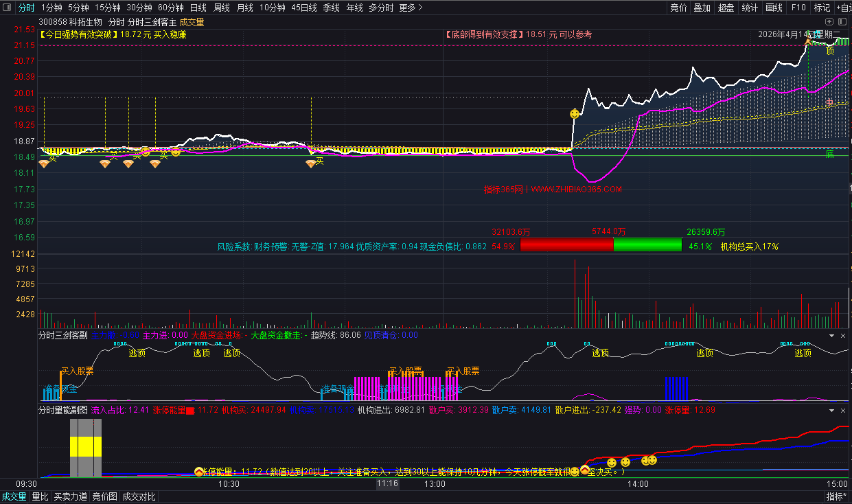Open the 日线 daily chart
The height and width of the screenshot is (504, 852).
pos(198,8)
